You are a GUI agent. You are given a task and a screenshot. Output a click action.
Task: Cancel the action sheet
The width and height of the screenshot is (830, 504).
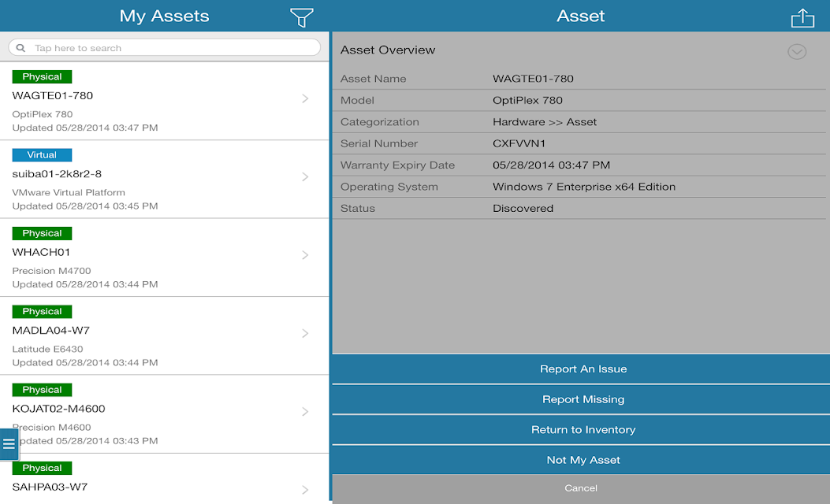click(x=581, y=489)
